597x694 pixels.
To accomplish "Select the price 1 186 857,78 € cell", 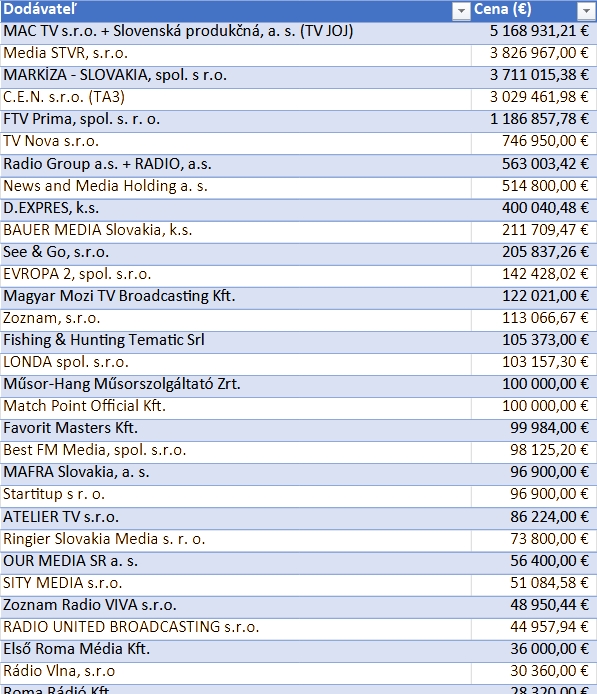I will coord(534,121).
